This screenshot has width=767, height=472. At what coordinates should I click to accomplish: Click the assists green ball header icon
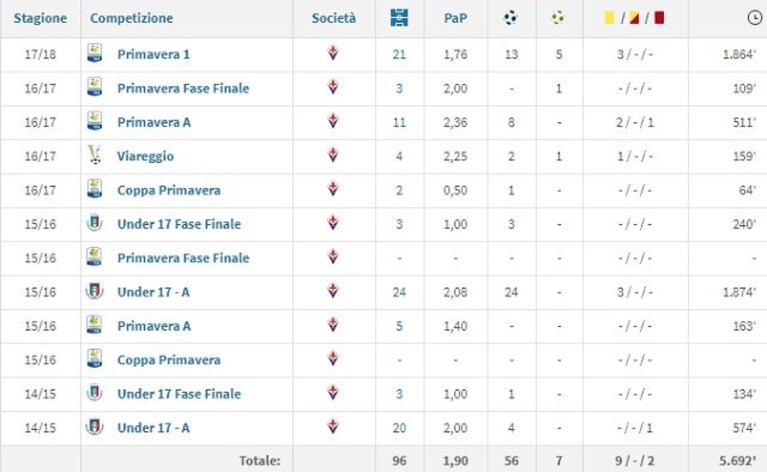[x=558, y=18]
